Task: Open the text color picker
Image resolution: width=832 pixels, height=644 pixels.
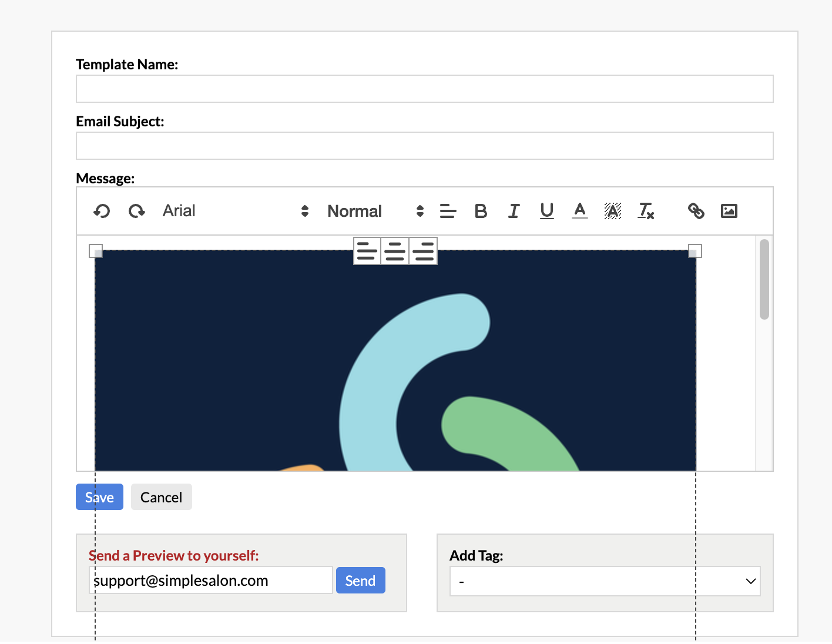Action: (x=580, y=211)
